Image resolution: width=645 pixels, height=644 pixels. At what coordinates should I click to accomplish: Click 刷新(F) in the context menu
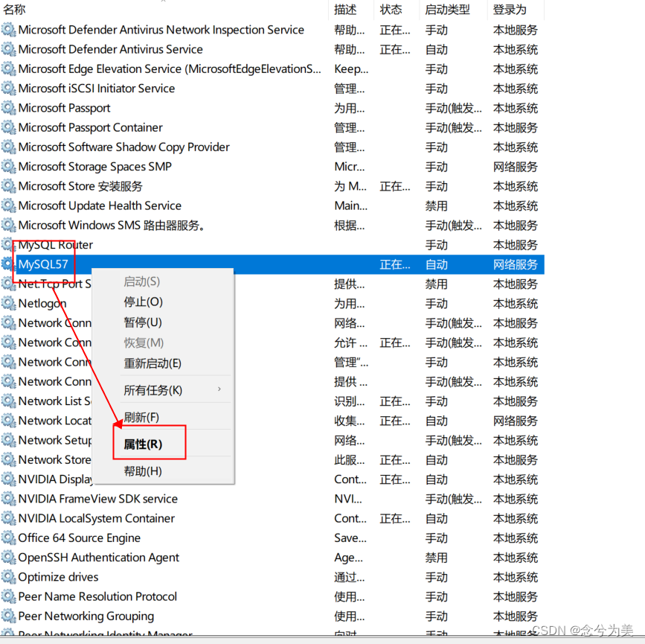click(x=141, y=418)
